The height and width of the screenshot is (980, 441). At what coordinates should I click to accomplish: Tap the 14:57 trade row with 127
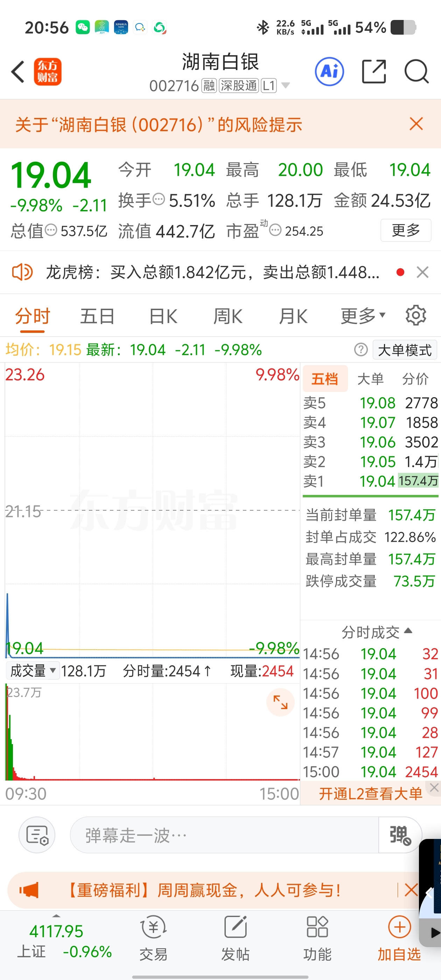click(x=371, y=752)
